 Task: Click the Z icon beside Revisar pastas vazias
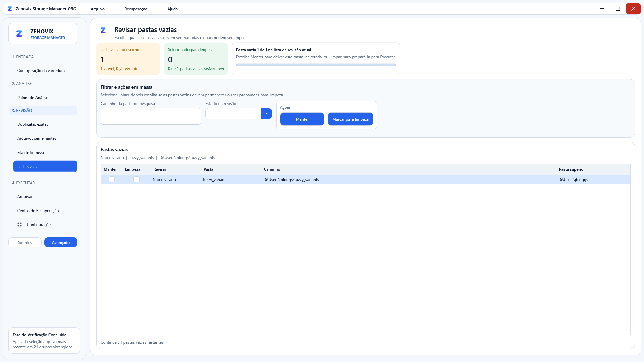click(x=103, y=30)
